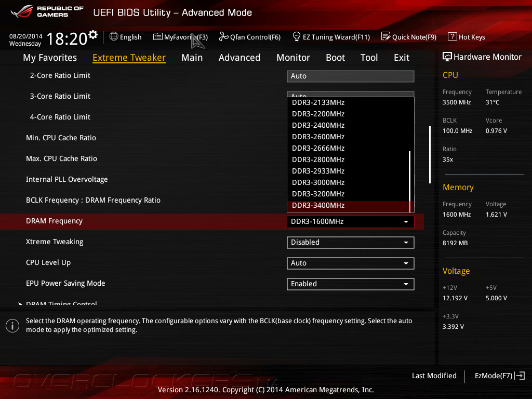Click the English language button
Viewport: 532px width, 399px height.
point(126,37)
